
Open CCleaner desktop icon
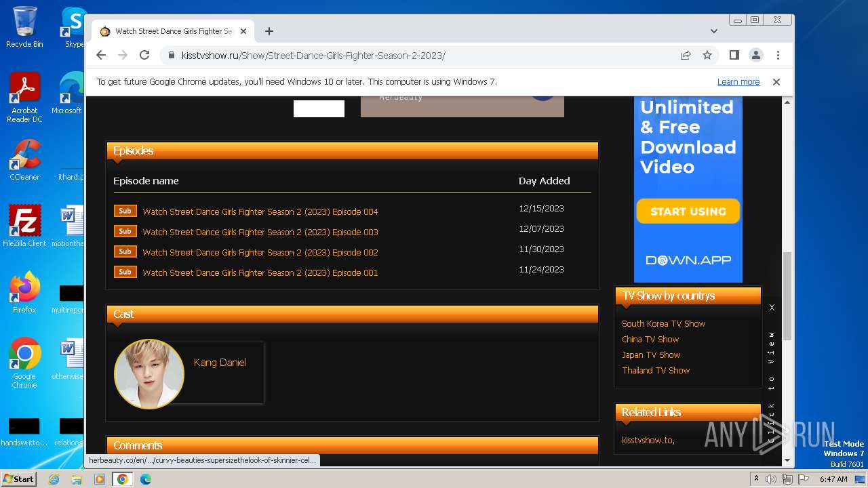24,160
